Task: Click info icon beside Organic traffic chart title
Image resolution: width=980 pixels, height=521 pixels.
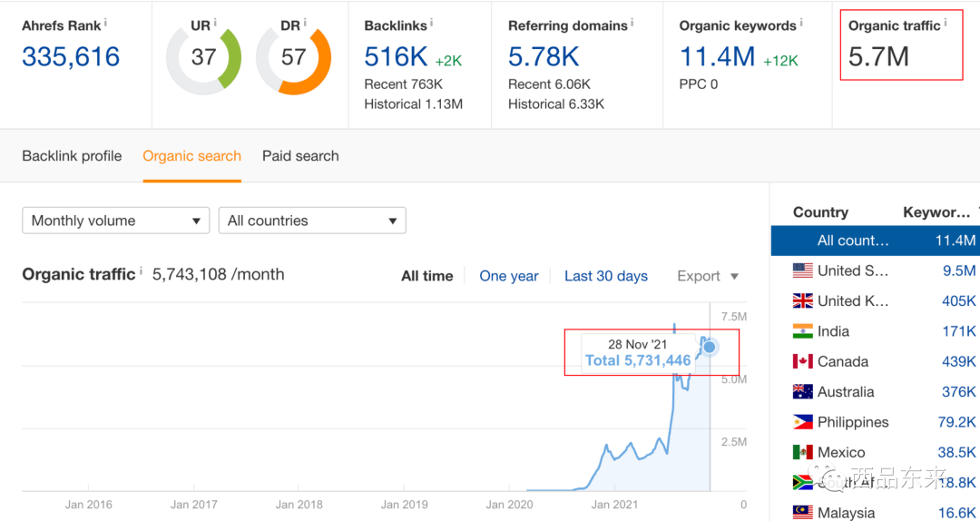Action: 141,271
